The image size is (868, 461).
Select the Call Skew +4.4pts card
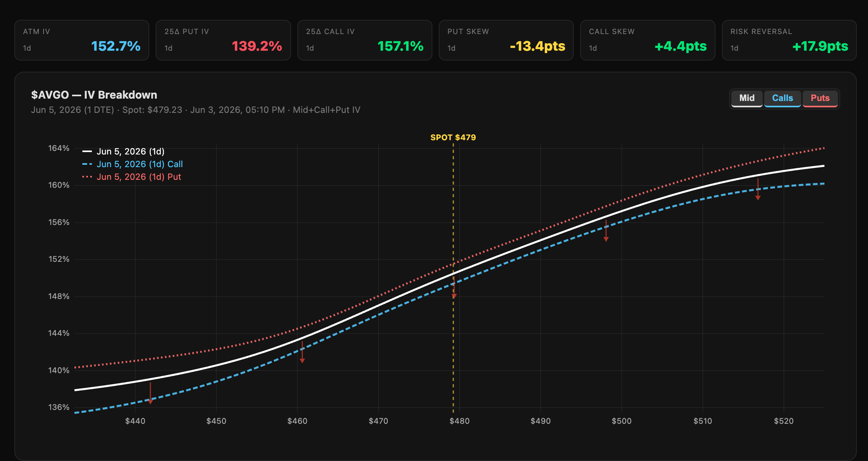tap(648, 40)
